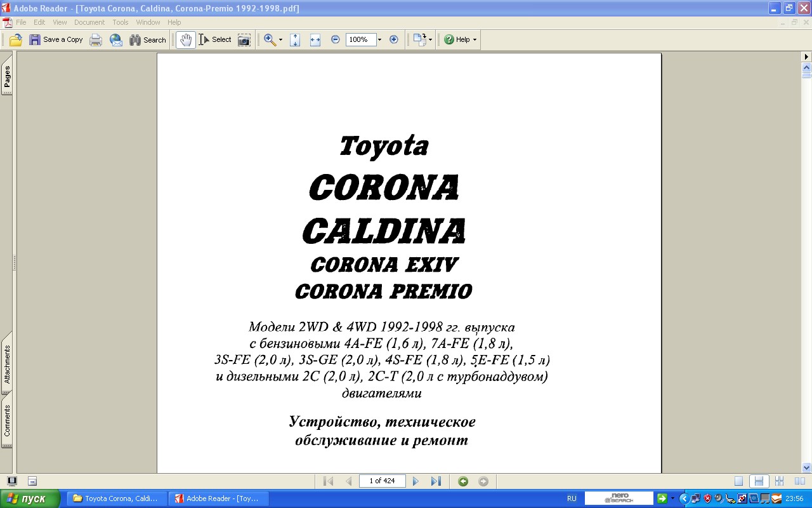The width and height of the screenshot is (812, 508).
Task: Show the Attachments panel tab
Action: (7, 363)
